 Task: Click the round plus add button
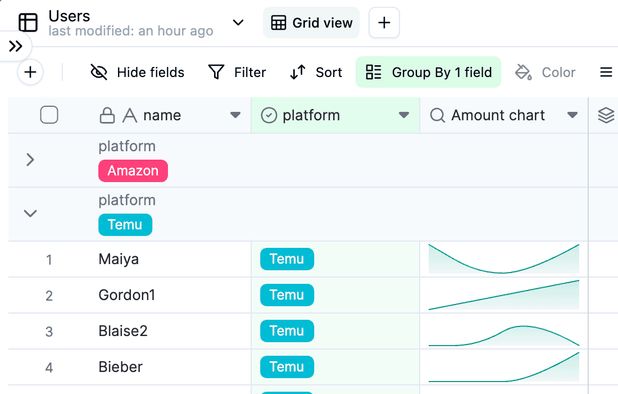[x=30, y=72]
